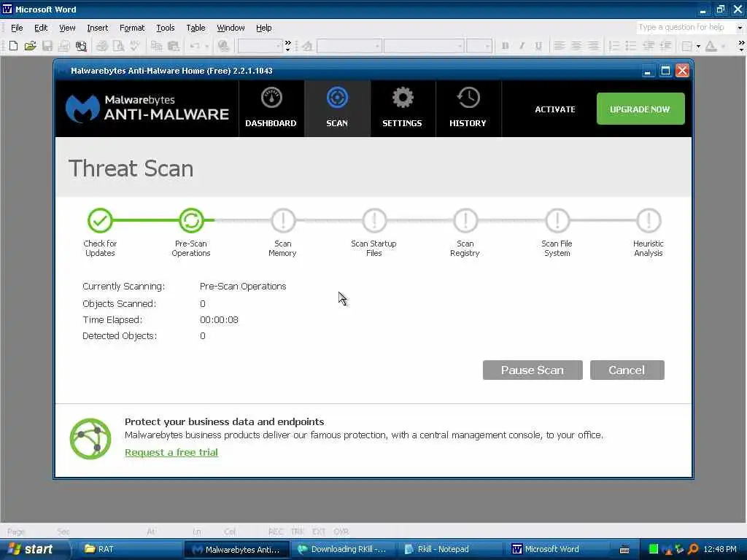The width and height of the screenshot is (747, 560).
Task: Open the Dashboard section of Malwarebytes
Action: coord(271,109)
